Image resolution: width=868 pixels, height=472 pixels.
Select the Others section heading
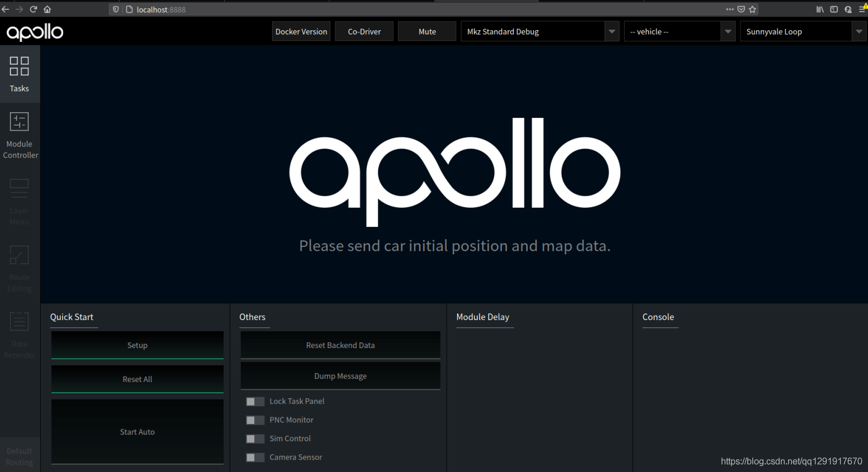pos(253,317)
